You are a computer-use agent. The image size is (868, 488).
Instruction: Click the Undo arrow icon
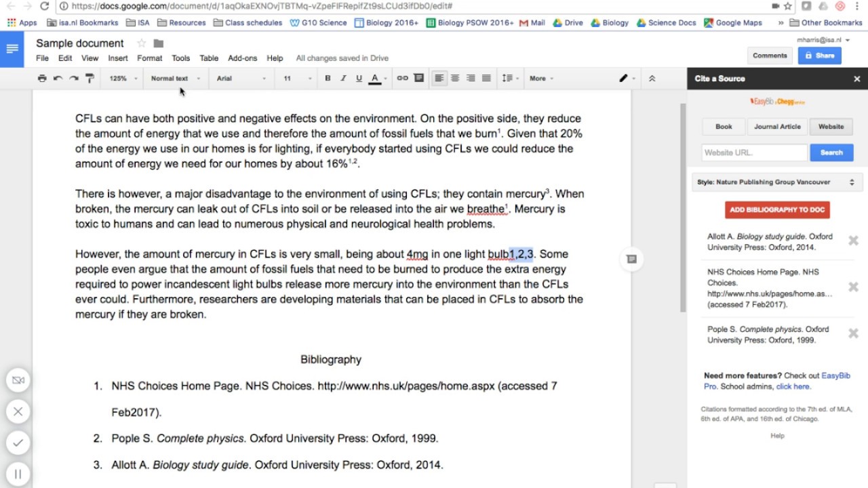[58, 79]
